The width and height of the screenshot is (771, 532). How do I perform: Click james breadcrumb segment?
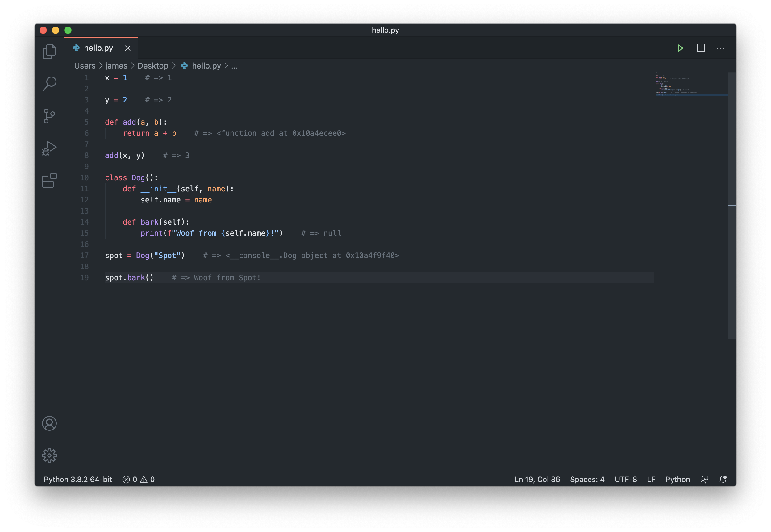(116, 66)
